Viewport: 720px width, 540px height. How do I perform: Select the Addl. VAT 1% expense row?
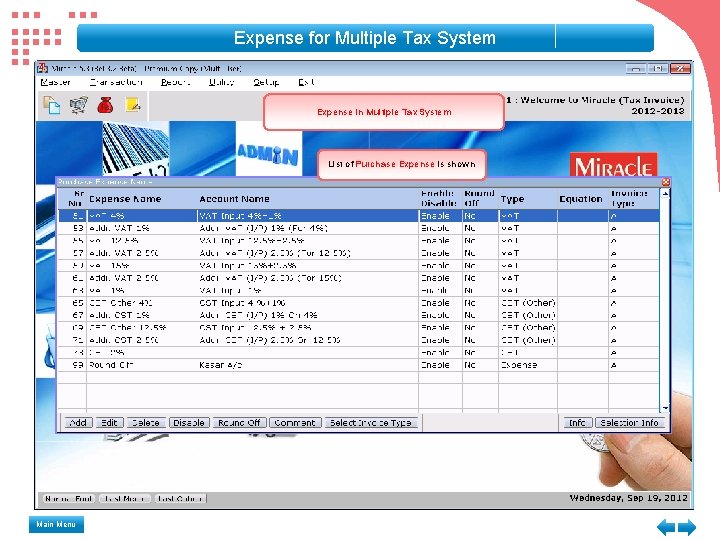(358, 228)
